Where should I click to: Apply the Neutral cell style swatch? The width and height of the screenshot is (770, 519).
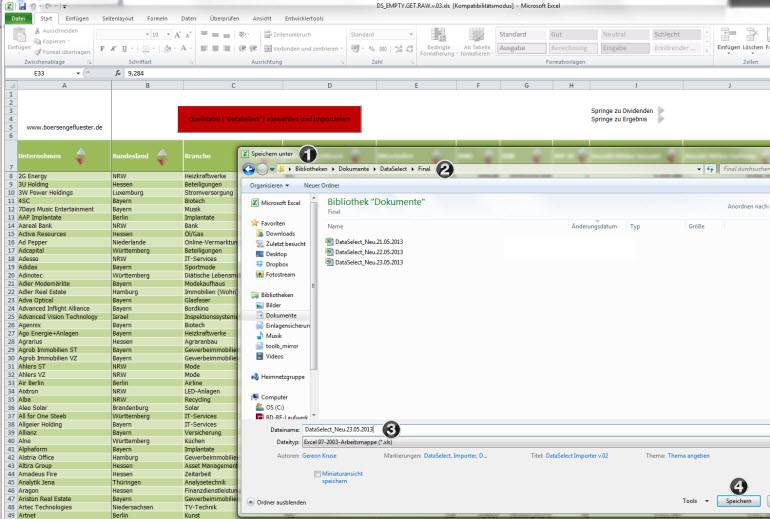(625, 35)
